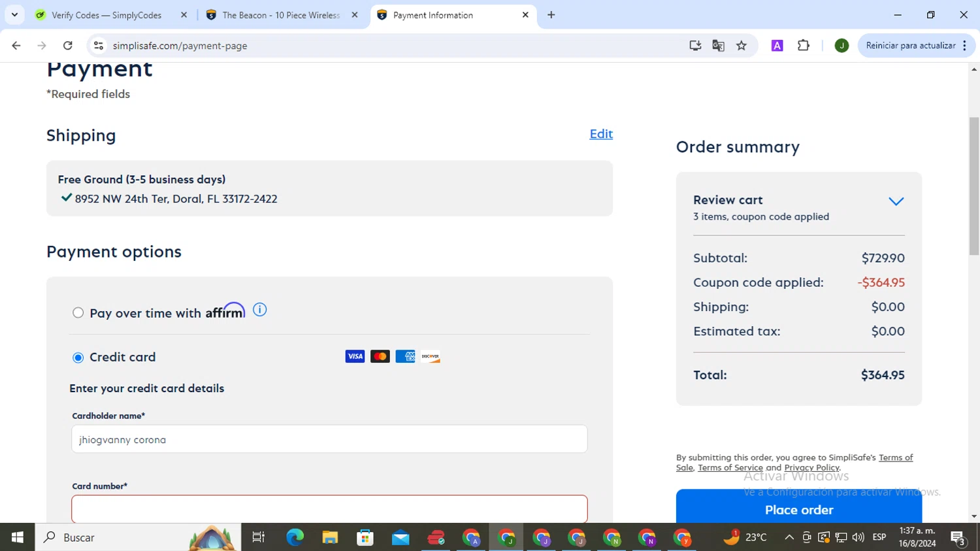This screenshot has width=980, height=551.
Task: View site information for simplisafe.com
Action: (x=99, y=46)
